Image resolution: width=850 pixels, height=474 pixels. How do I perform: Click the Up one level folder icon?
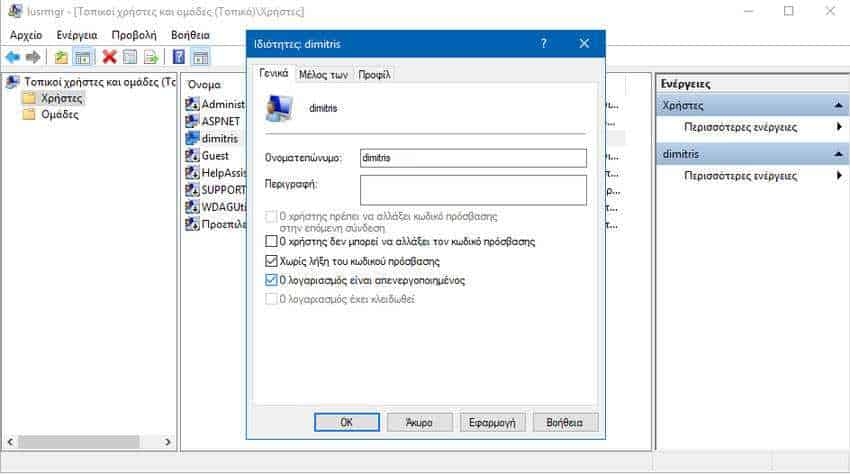(x=61, y=57)
